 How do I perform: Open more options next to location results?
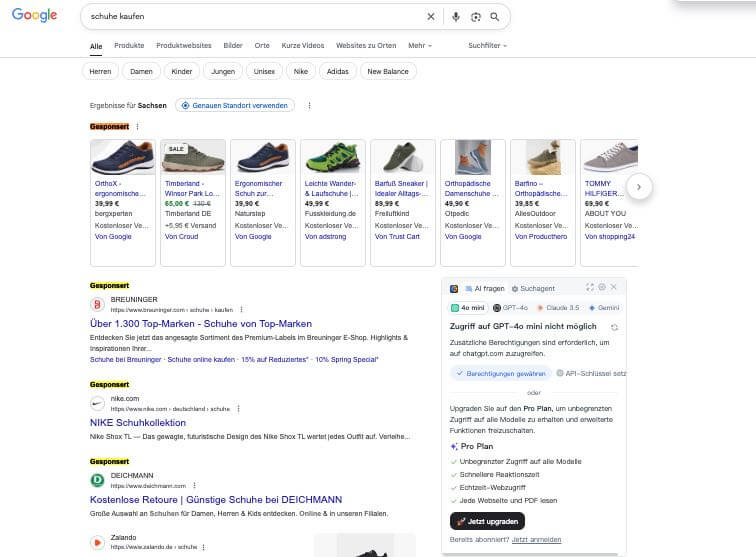(x=309, y=105)
